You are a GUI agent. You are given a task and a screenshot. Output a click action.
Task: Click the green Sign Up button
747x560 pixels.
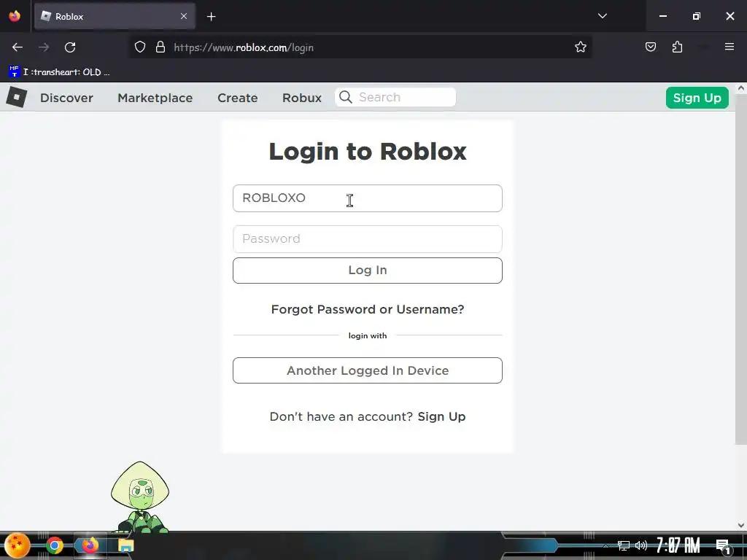[x=697, y=98]
